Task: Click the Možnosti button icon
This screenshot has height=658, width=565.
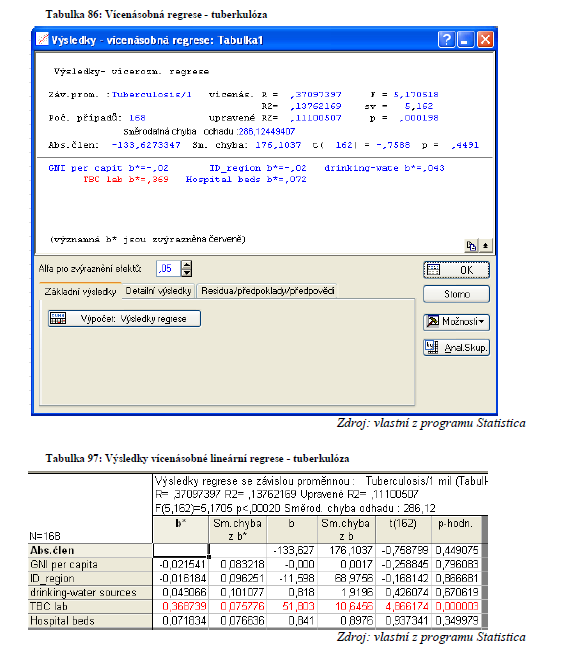Action: (x=432, y=322)
